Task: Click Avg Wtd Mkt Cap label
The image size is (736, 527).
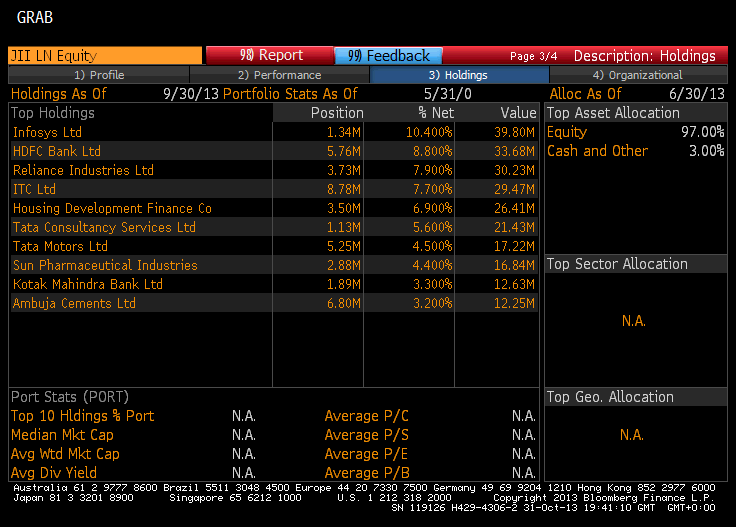Action: click(65, 454)
